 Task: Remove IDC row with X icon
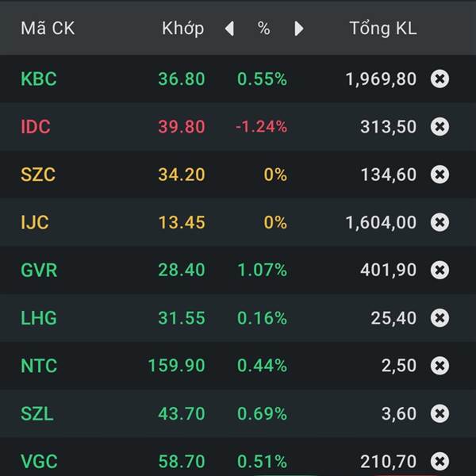[440, 127]
